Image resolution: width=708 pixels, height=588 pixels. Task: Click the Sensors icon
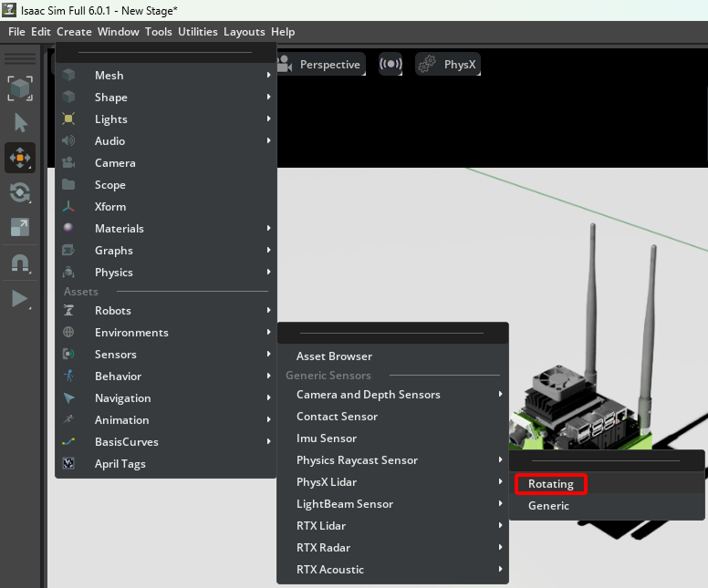(68, 354)
